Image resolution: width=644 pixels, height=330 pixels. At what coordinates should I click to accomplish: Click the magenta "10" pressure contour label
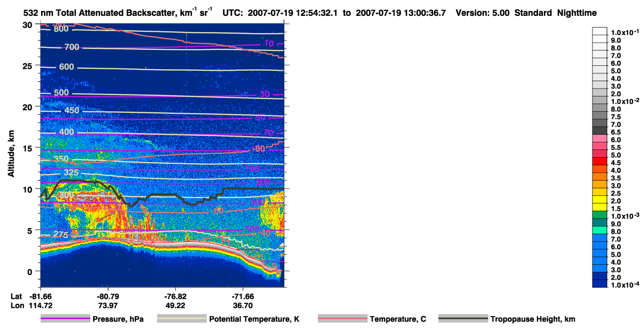pyautogui.click(x=268, y=44)
